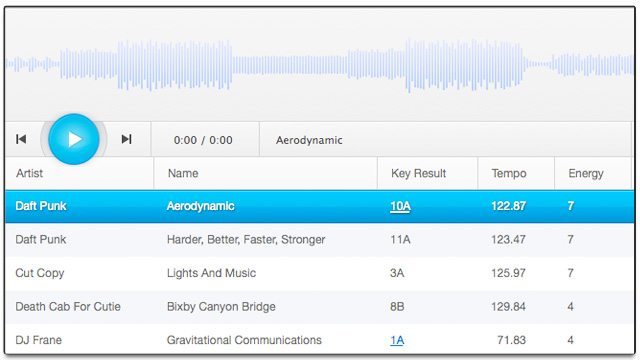Click the 129.84 tempo value
The height and width of the screenshot is (360, 640).
(x=509, y=307)
